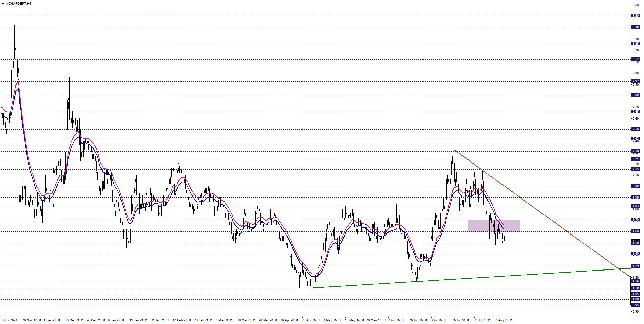Click the 1.00 price level label
This screenshot has height=324, width=644.
pos(636,299)
